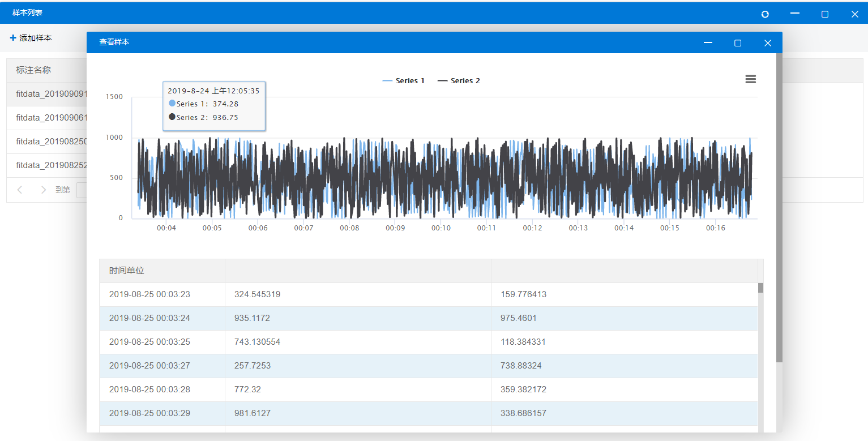Screen dimensions: 868x441
Task: Toggle Series 2 in chart legend
Action: click(459, 81)
